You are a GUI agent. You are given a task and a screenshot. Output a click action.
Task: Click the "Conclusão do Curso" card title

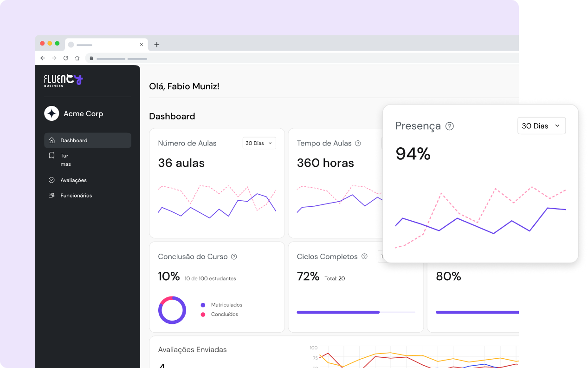tap(193, 256)
